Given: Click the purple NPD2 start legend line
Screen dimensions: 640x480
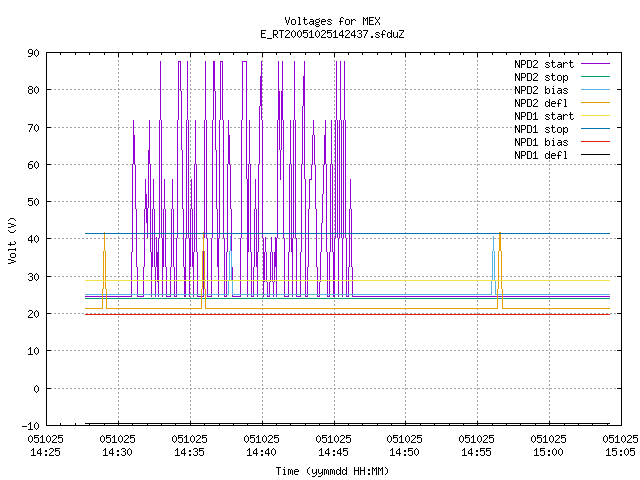Looking at the screenshot, I should coord(595,64).
